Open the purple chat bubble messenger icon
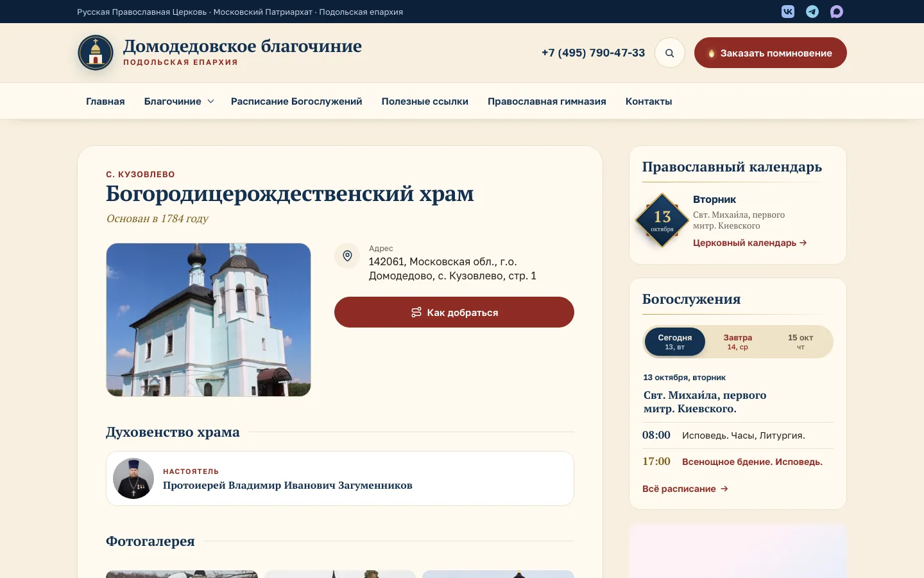 tap(837, 12)
